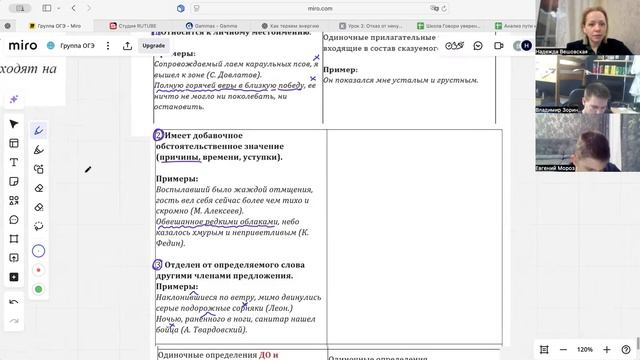Select the smart drawing tool
This screenshot has width=640, height=360.
pyautogui.click(x=39, y=169)
